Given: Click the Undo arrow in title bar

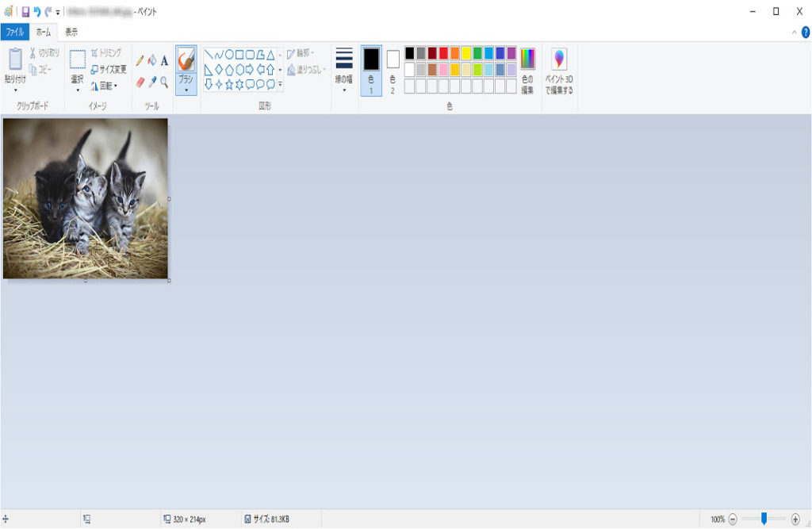Looking at the screenshot, I should tap(37, 12).
